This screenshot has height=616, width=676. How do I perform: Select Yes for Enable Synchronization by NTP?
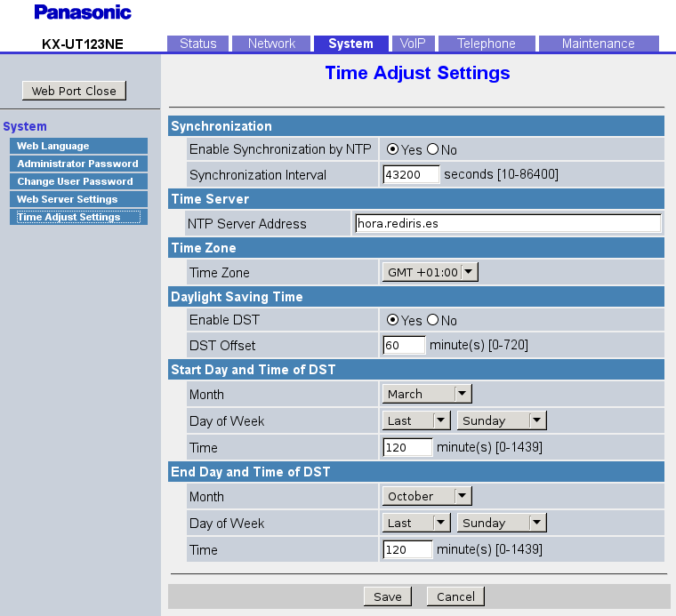(x=392, y=150)
